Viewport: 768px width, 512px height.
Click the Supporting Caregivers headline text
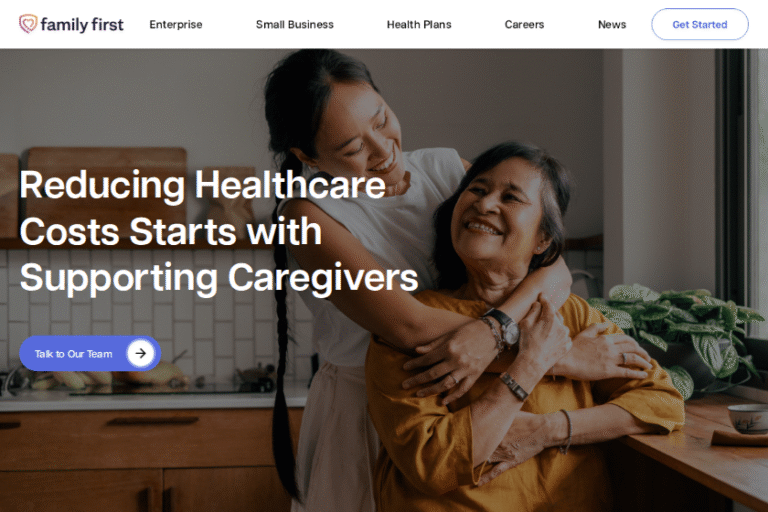pyautogui.click(x=218, y=278)
